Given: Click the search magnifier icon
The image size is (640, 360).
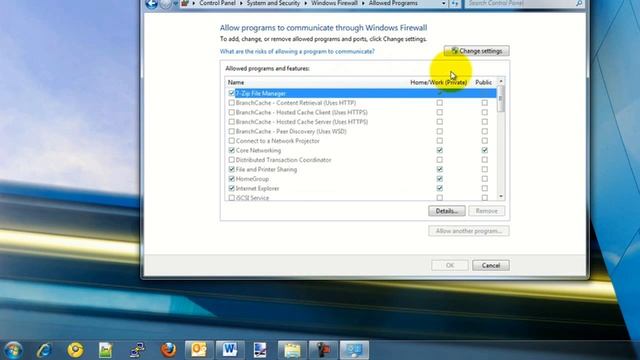Looking at the screenshot, I should pyautogui.click(x=579, y=3).
